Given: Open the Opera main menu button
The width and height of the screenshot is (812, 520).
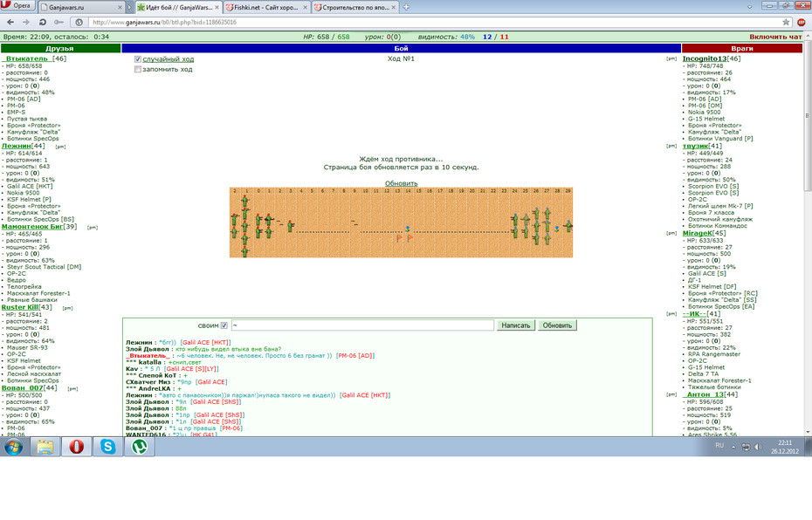Looking at the screenshot, I should (18, 6).
